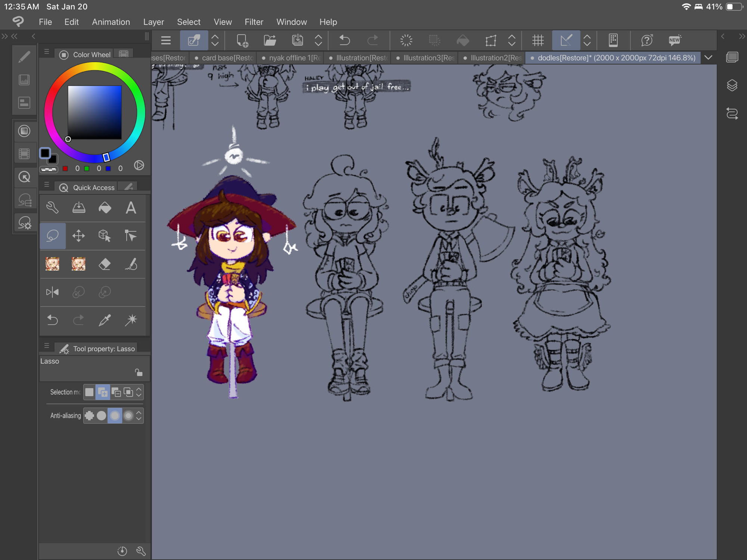Viewport: 747px width, 560px height.
Task: Open Quick Access panel menu
Action: pos(47,184)
